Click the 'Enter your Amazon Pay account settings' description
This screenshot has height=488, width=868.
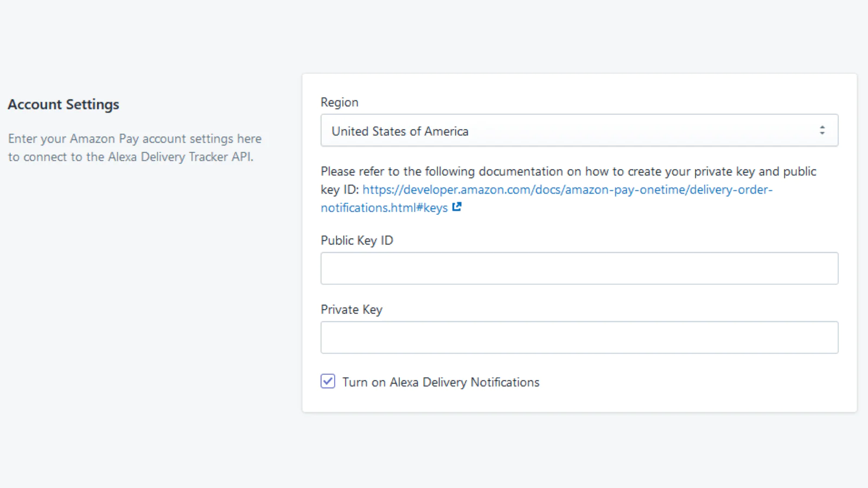click(135, 147)
